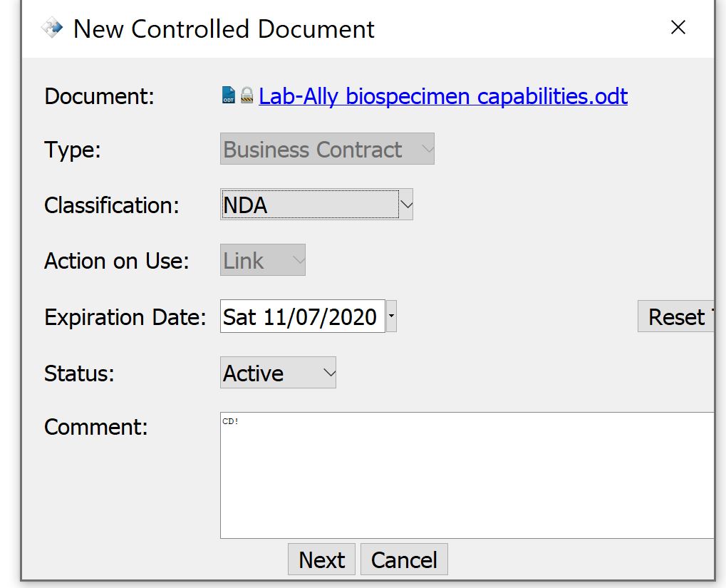Click the ODT file type icon
726x588 pixels.
pyautogui.click(x=228, y=96)
